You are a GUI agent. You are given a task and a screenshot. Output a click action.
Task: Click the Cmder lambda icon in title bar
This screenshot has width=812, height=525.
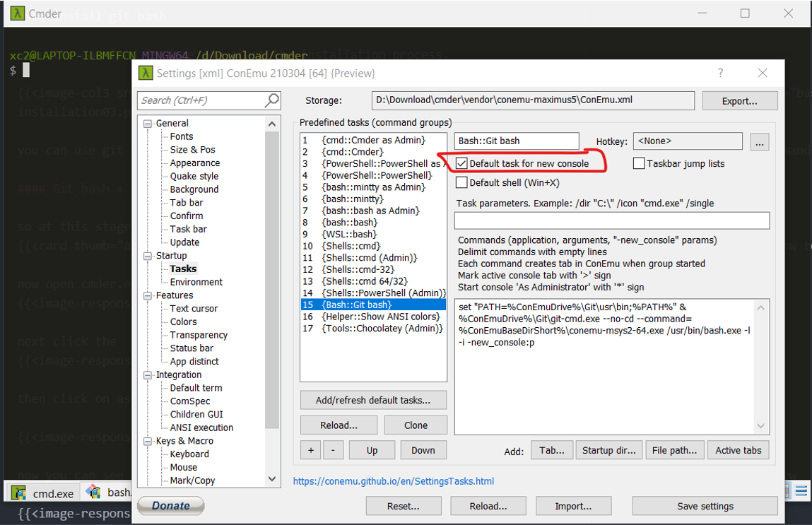point(17,13)
